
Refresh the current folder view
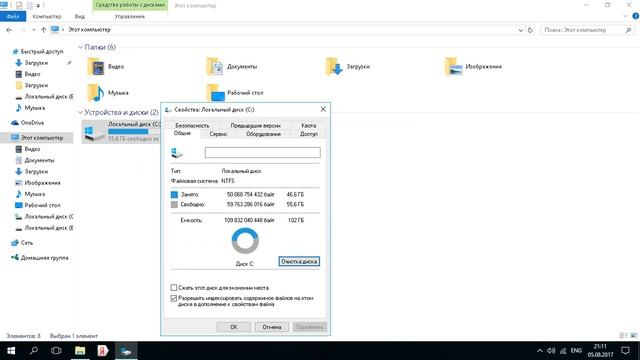530,30
